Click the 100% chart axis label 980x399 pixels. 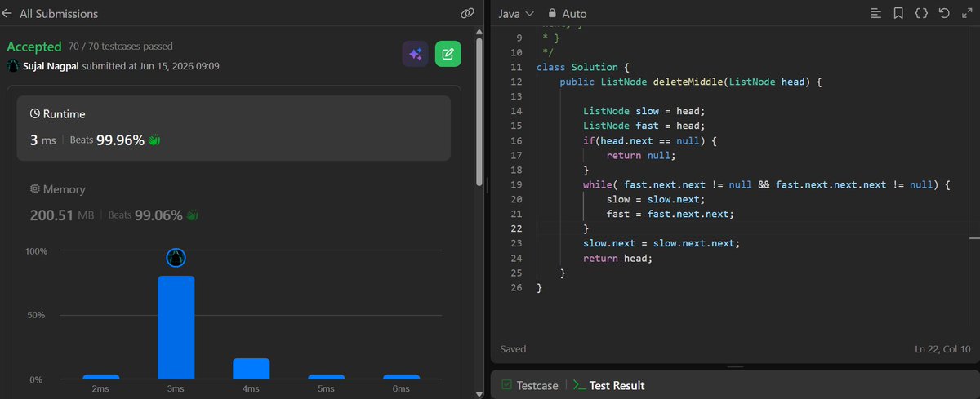pos(36,251)
